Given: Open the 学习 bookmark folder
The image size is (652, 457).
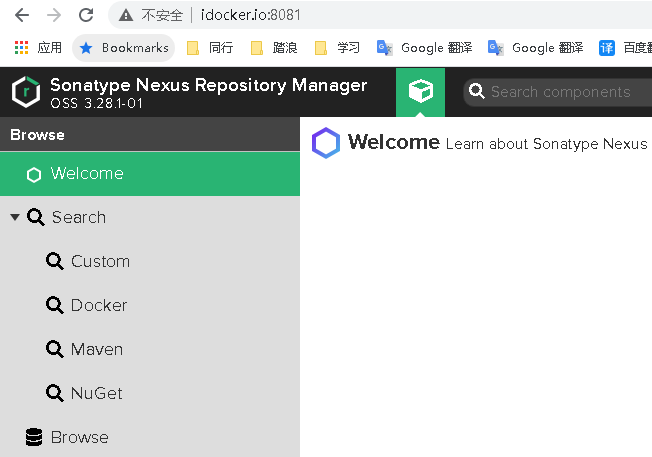Looking at the screenshot, I should [338, 48].
